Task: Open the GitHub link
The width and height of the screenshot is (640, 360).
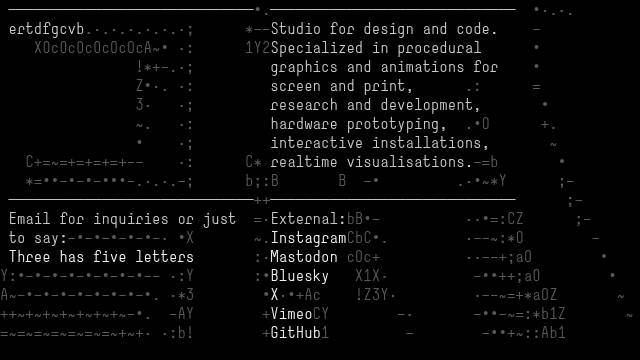Action: pyautogui.click(x=296, y=333)
